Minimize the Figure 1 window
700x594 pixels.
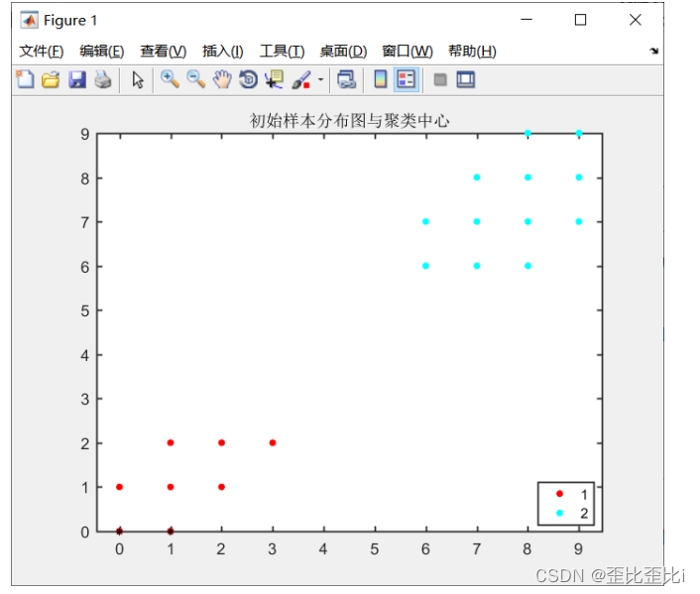pos(526,20)
